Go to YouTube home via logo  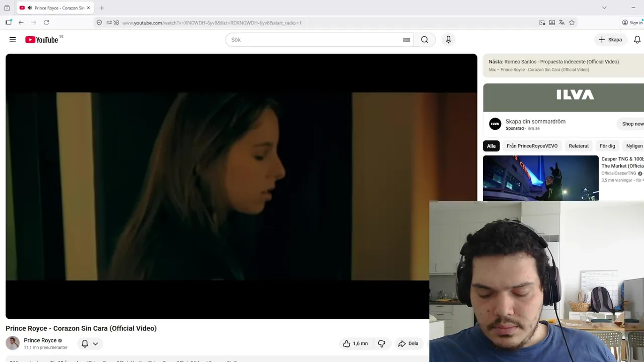pos(42,40)
